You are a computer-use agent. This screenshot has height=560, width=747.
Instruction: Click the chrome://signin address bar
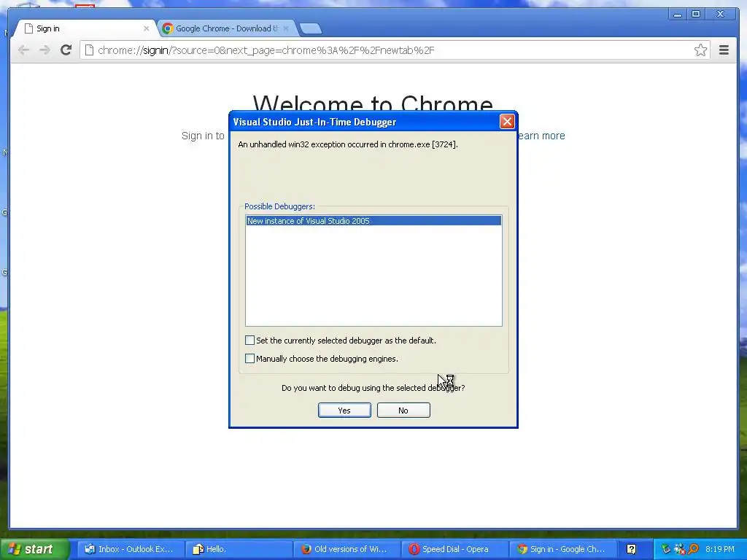pyautogui.click(x=395, y=50)
